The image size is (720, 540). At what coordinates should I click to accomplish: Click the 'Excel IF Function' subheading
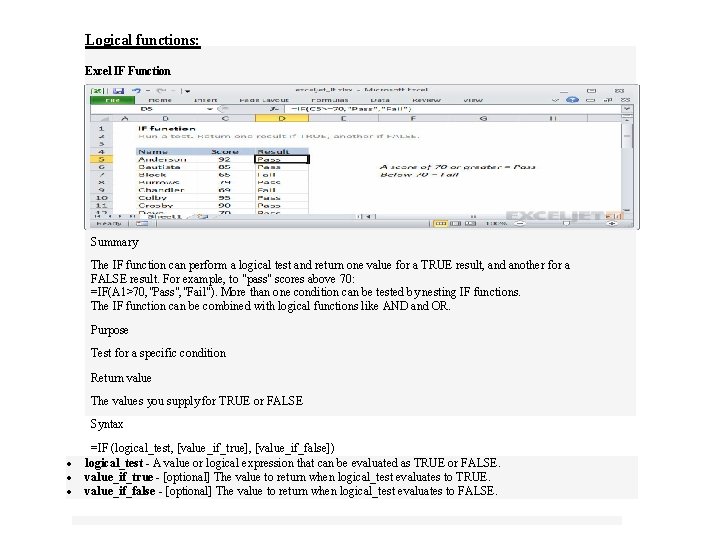[128, 71]
